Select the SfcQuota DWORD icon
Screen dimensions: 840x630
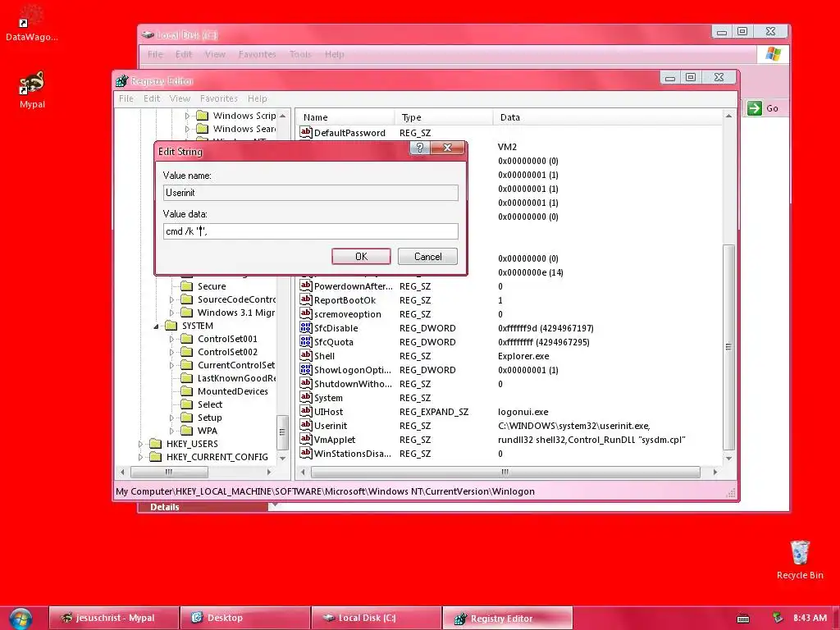pyautogui.click(x=306, y=341)
